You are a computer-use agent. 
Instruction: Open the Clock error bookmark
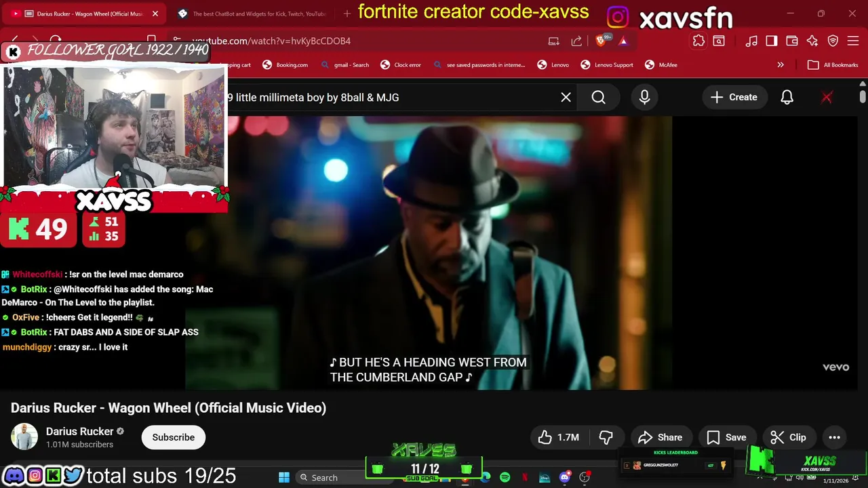pyautogui.click(x=401, y=65)
